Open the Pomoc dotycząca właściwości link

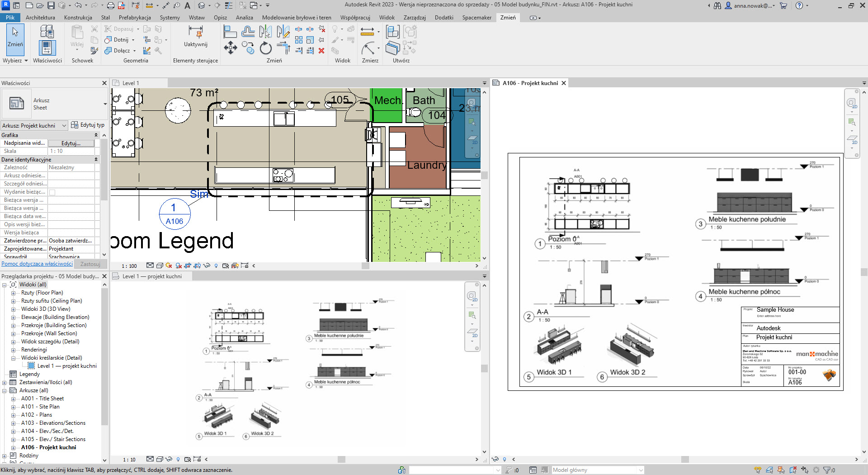pyautogui.click(x=37, y=264)
